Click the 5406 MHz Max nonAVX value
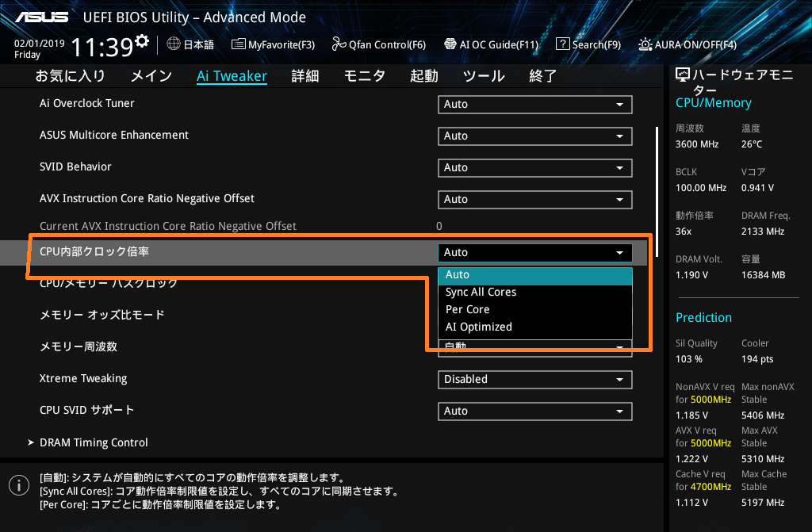The image size is (812, 532). coord(762,415)
